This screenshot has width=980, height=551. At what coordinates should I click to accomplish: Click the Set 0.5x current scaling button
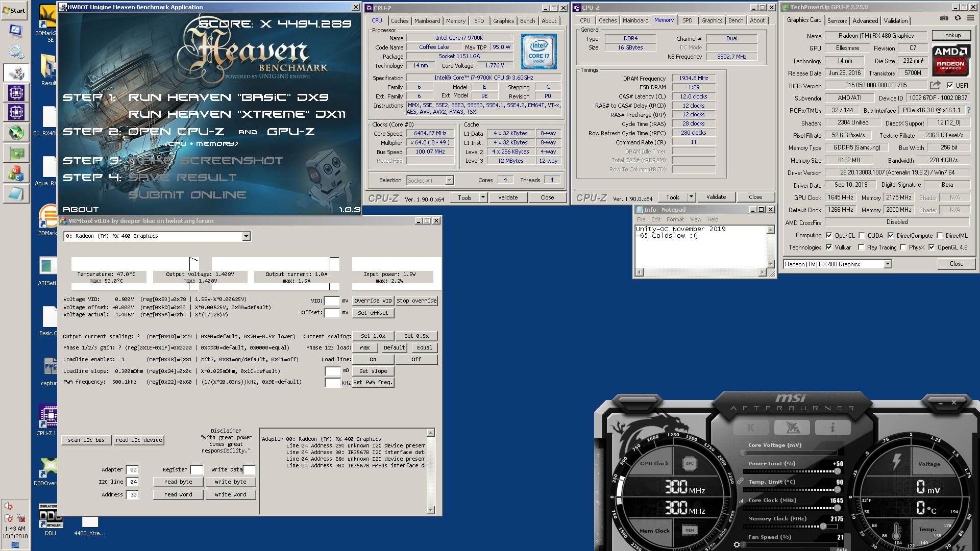coord(416,336)
